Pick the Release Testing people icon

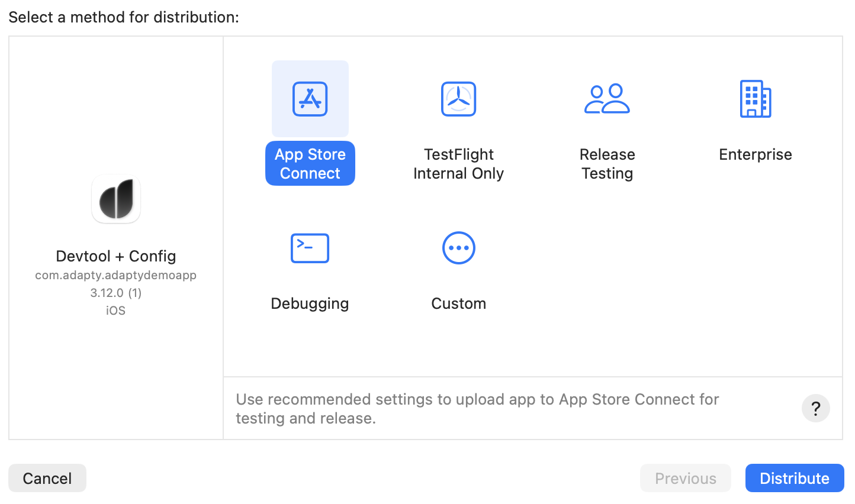[x=607, y=99]
